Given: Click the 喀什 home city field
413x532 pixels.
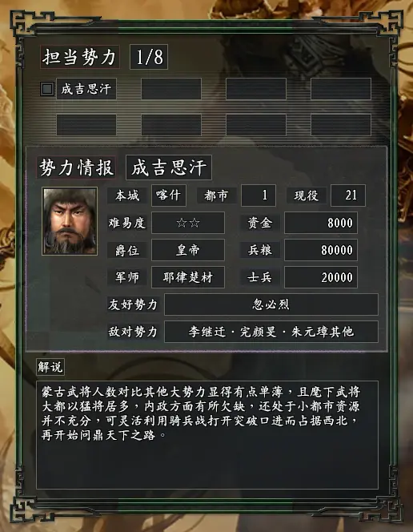Looking at the screenshot, I should pos(169,195).
